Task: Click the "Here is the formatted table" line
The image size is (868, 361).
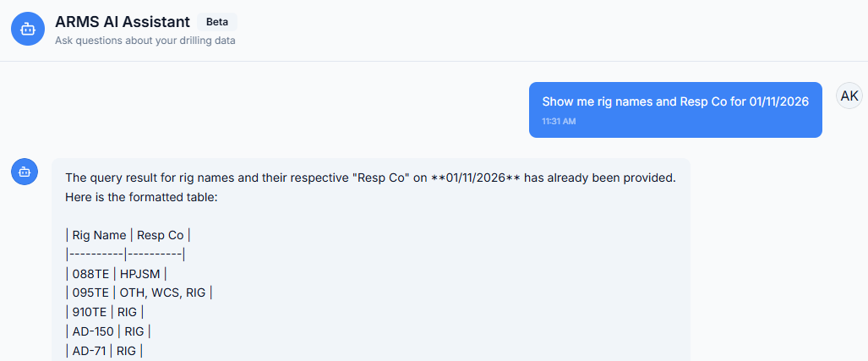Action: tap(141, 197)
